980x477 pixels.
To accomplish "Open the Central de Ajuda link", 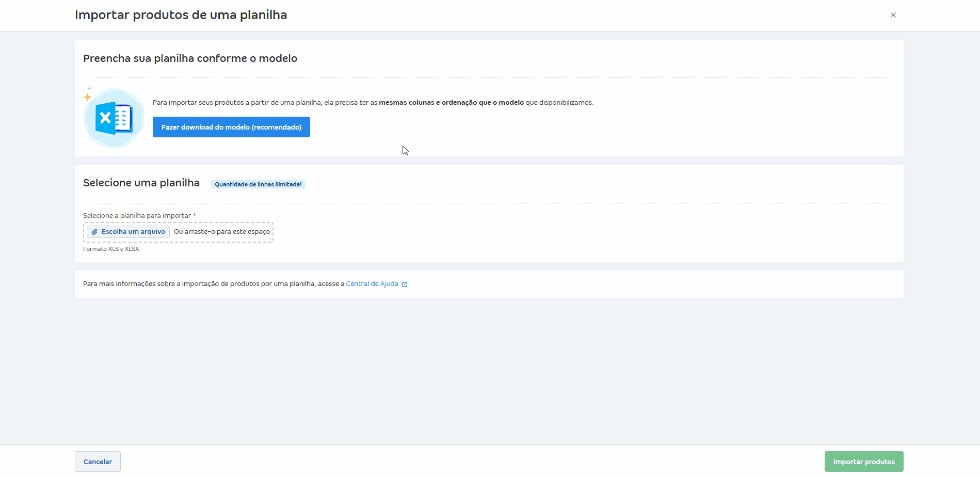I will pyautogui.click(x=372, y=284).
